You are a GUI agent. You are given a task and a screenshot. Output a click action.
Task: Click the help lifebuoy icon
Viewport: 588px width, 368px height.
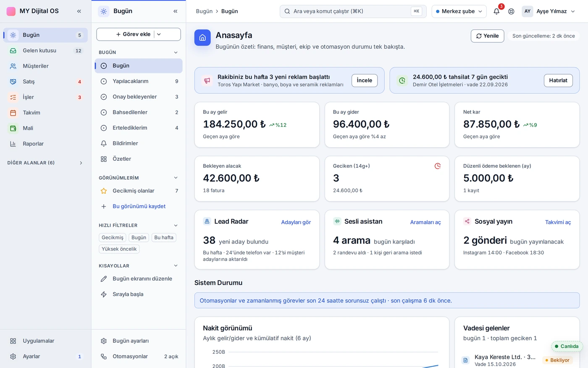[511, 11]
